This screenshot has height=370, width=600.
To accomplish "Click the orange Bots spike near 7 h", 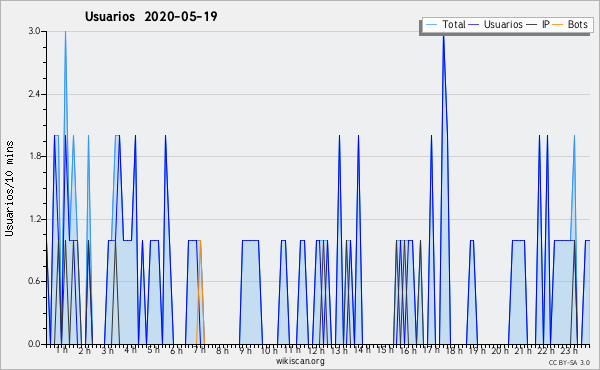I will 201,291.
